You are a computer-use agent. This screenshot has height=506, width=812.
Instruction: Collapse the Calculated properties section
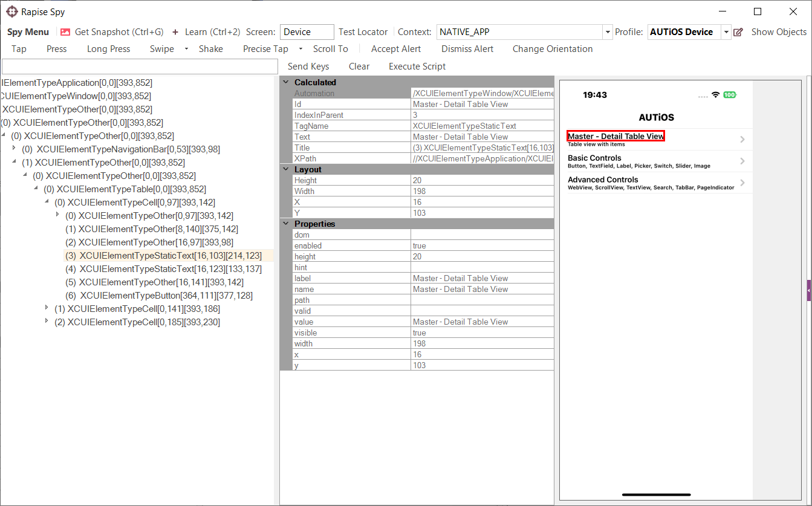(285, 82)
